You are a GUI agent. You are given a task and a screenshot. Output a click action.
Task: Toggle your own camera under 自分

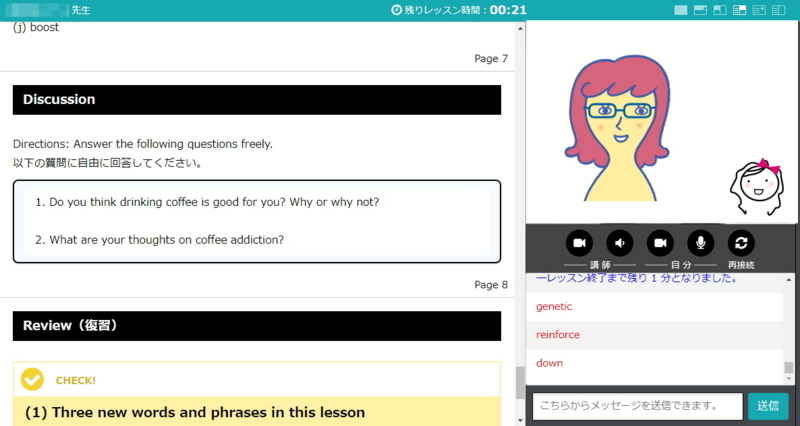pyautogui.click(x=660, y=243)
